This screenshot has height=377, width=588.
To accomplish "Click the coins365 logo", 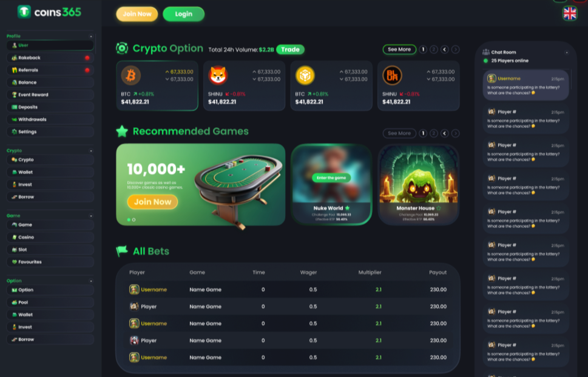I will point(49,12).
